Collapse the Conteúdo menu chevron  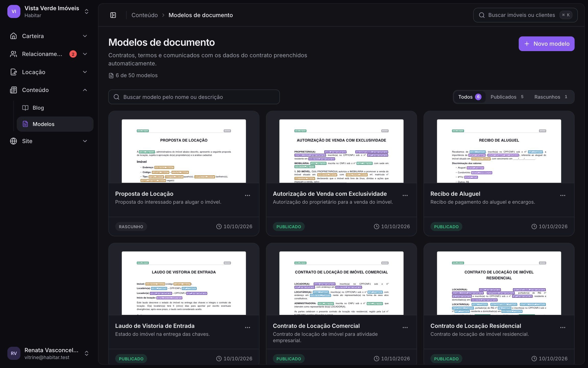[x=85, y=90]
